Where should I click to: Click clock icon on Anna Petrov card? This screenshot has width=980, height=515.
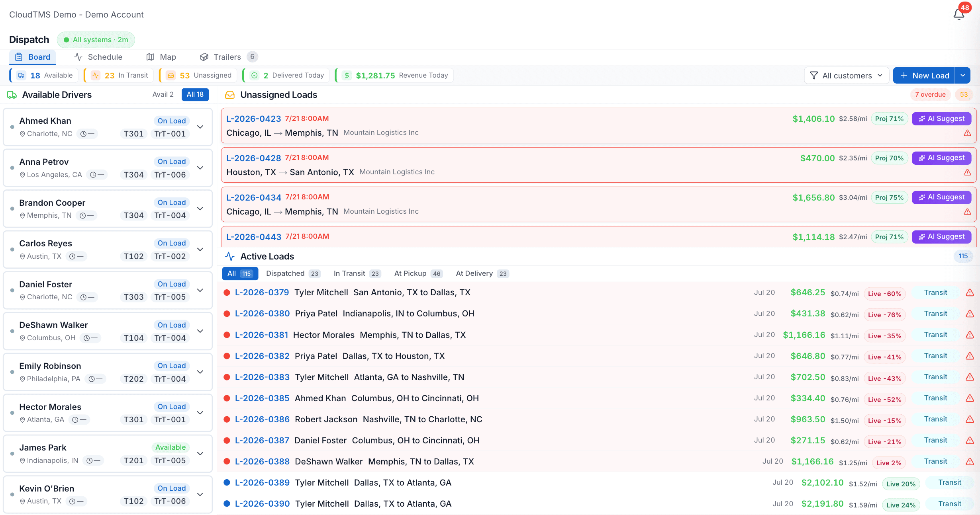tap(93, 175)
